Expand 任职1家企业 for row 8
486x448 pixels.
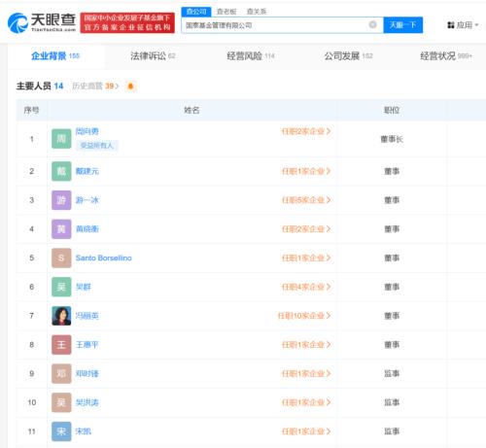point(306,345)
